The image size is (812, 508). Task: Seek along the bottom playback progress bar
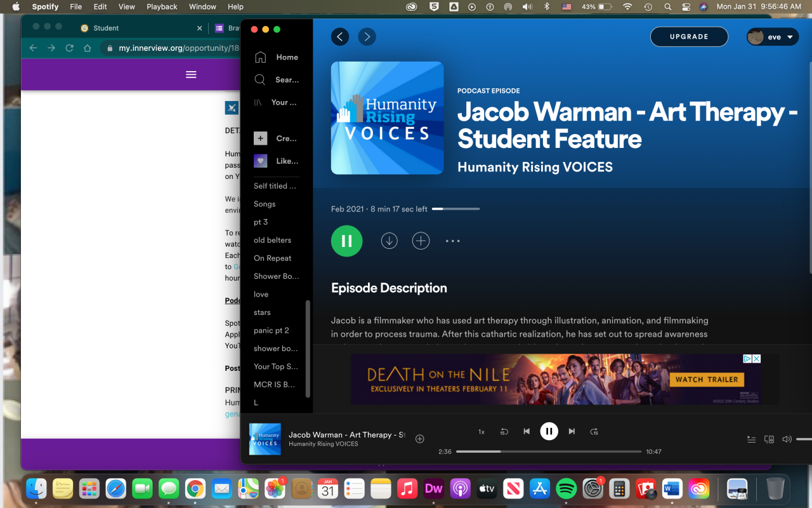point(549,451)
